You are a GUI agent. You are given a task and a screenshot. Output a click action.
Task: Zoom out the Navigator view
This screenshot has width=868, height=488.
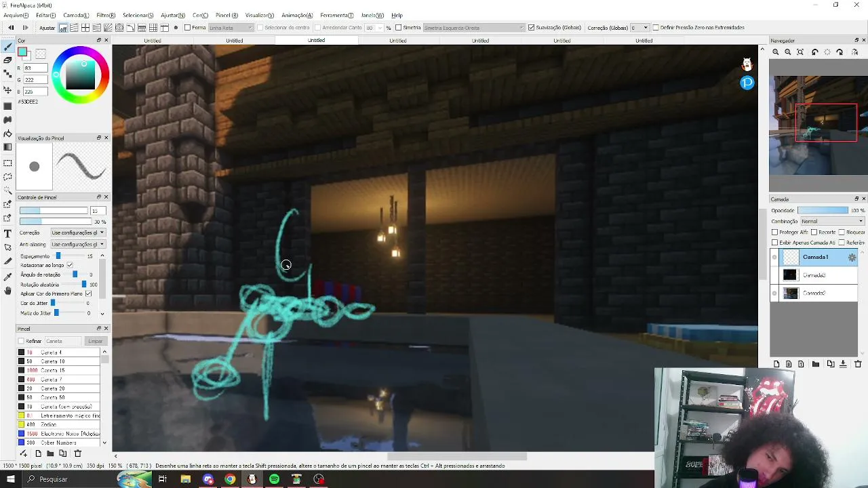[788, 52]
